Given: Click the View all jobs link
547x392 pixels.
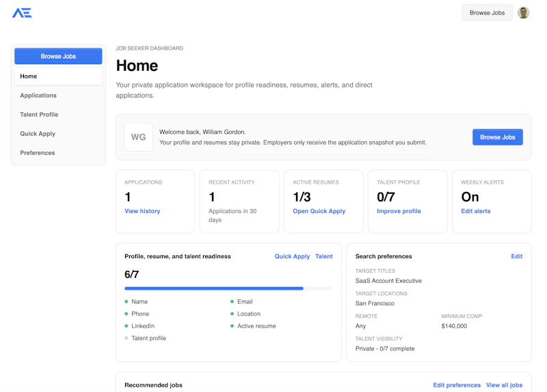Looking at the screenshot, I should coord(504,385).
